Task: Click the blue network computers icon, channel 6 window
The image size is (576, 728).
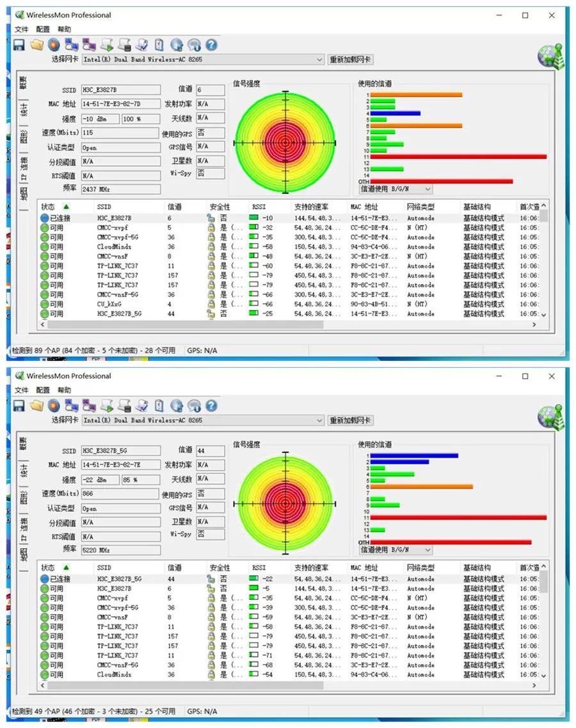Action: click(72, 45)
